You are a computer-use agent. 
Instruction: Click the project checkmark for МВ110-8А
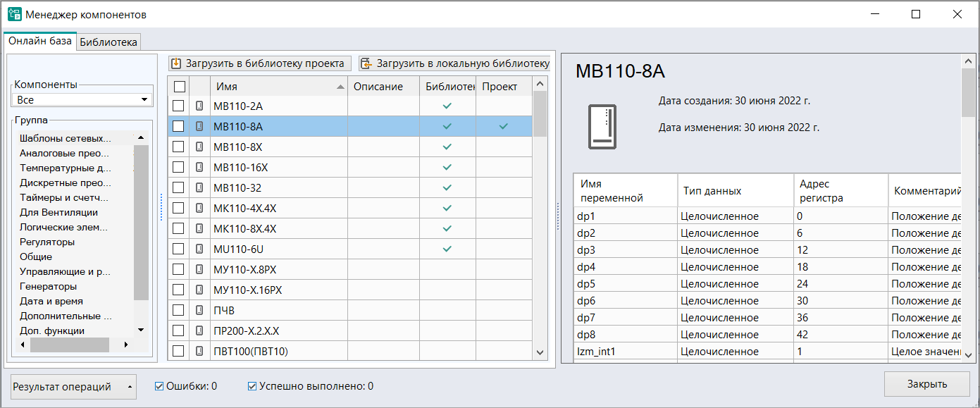pos(503,126)
